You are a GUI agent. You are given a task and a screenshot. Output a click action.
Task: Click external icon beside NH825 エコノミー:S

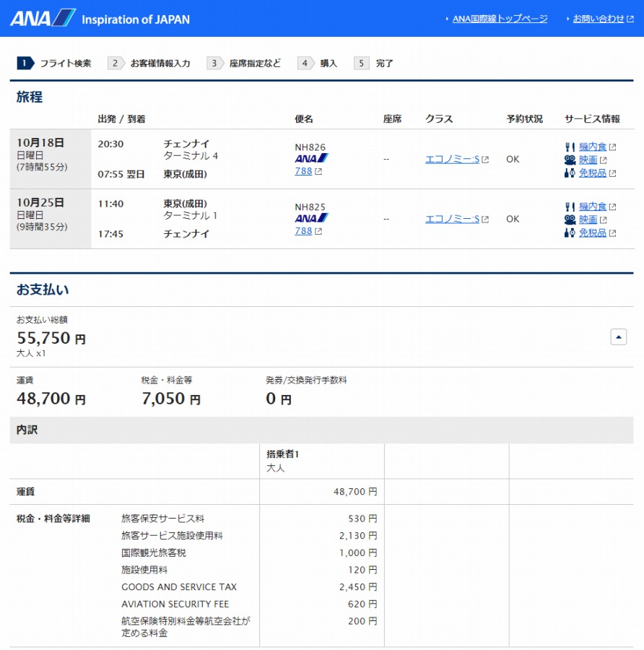coord(485,220)
